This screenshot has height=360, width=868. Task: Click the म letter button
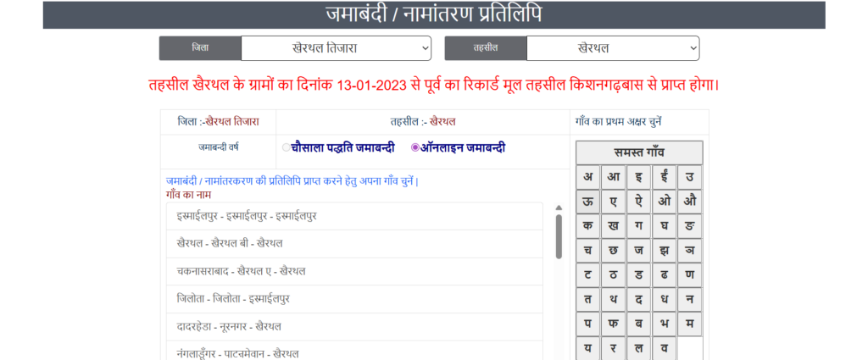(x=690, y=324)
